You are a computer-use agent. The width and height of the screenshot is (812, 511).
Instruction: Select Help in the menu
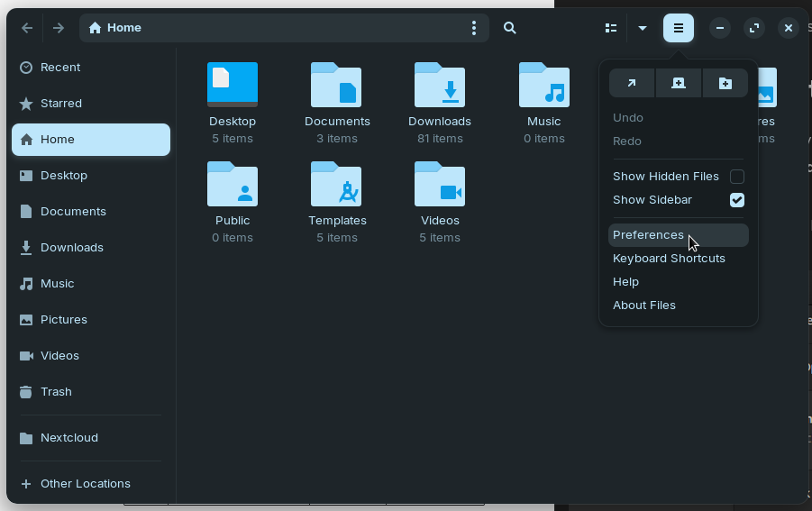coord(679,282)
